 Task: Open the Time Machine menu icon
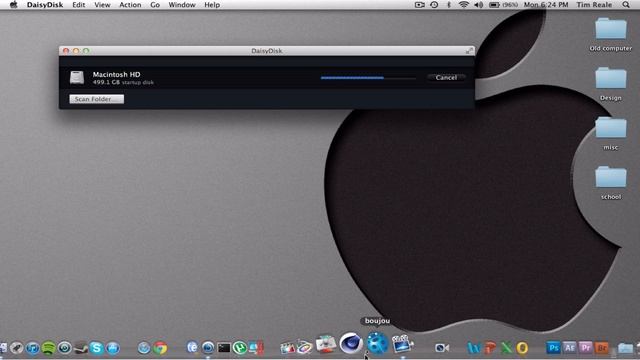[434, 5]
